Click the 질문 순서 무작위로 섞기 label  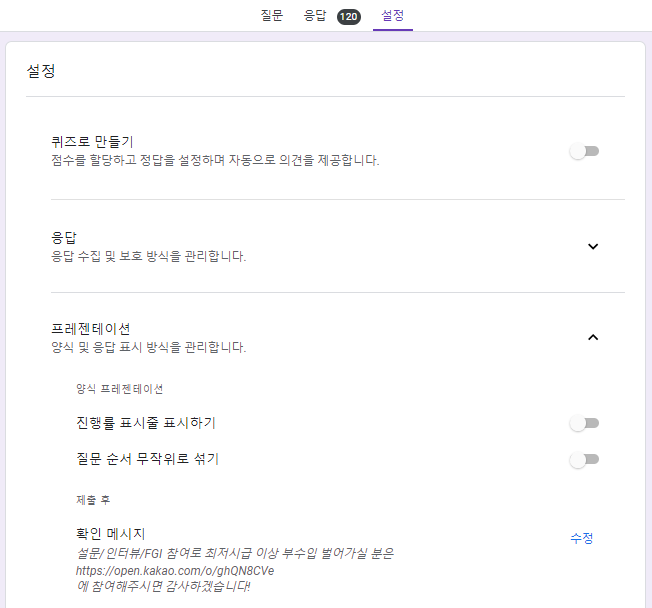[147, 459]
